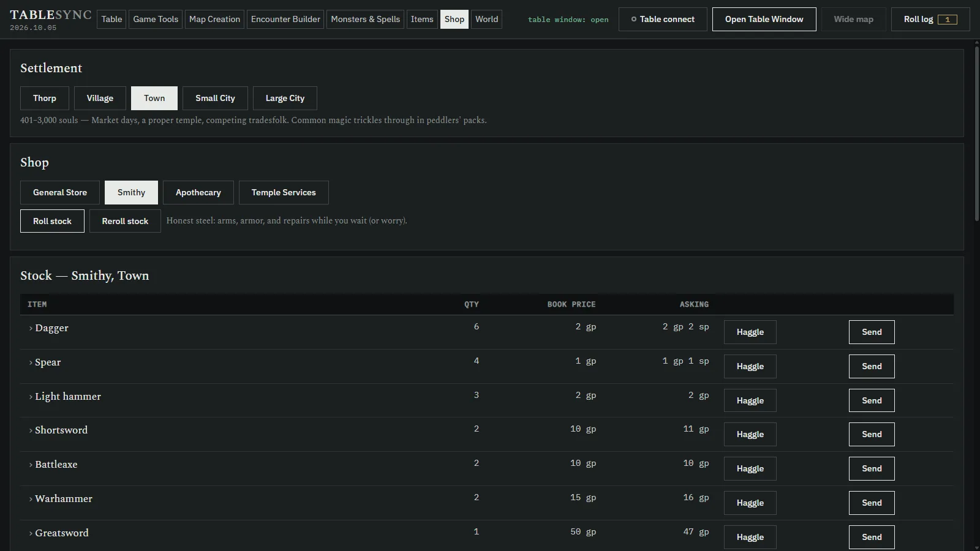Open the Roll log counter
Image resolution: width=980 pixels, height=551 pixels.
coord(930,19)
